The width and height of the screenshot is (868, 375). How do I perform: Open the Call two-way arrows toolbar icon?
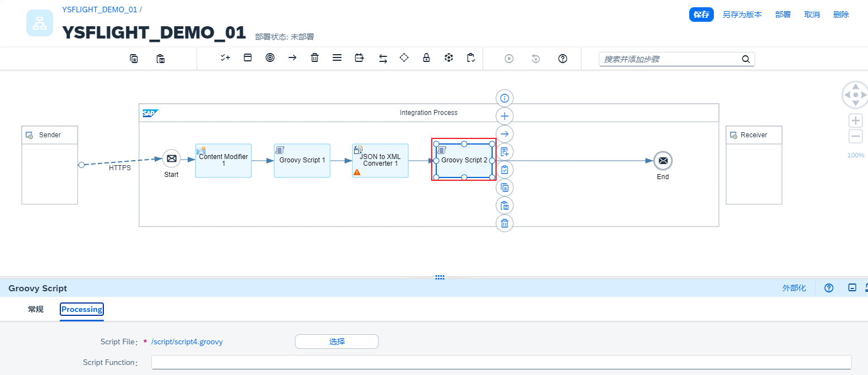[x=383, y=58]
